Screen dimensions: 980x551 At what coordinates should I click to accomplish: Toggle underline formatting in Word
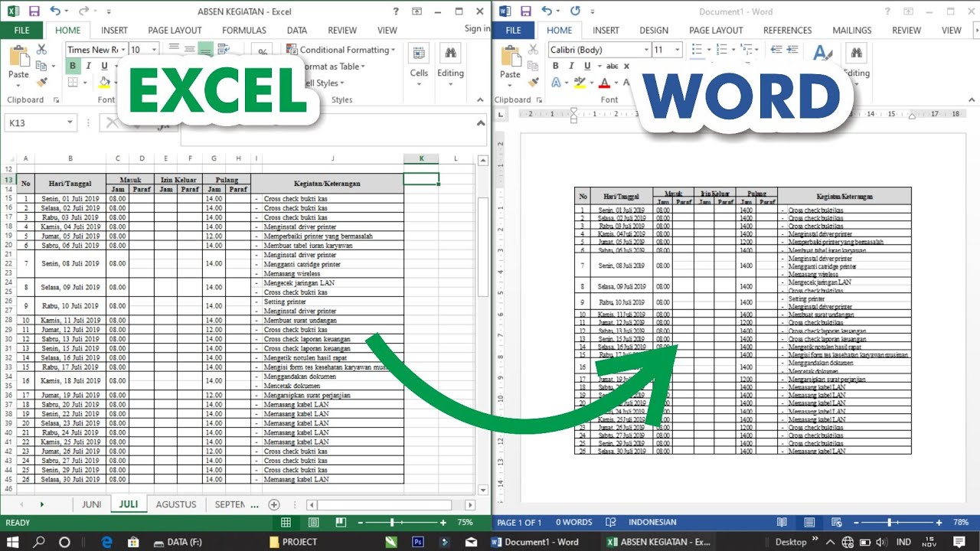click(x=587, y=66)
